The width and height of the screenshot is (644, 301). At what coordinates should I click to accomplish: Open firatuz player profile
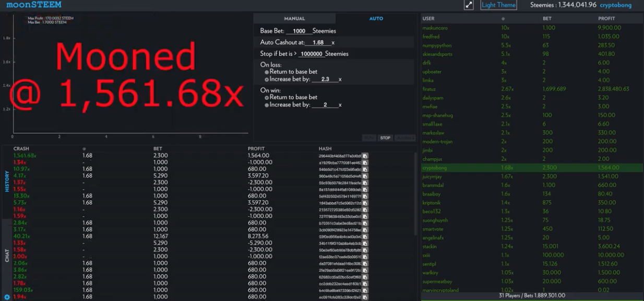(x=429, y=89)
